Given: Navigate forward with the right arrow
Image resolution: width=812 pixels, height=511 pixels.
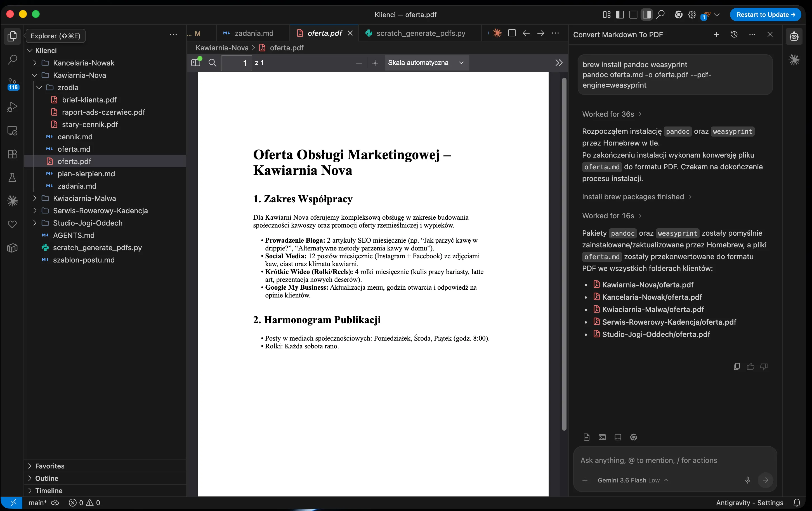Looking at the screenshot, I should click(x=540, y=33).
